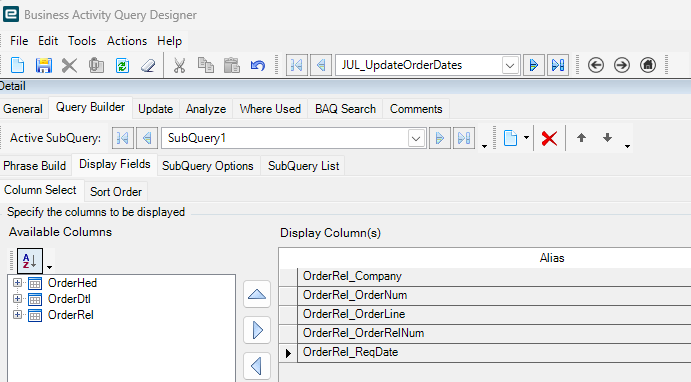Click the Paste clipboard icon
Screen dimensions: 691x382
pyautogui.click(x=231, y=66)
